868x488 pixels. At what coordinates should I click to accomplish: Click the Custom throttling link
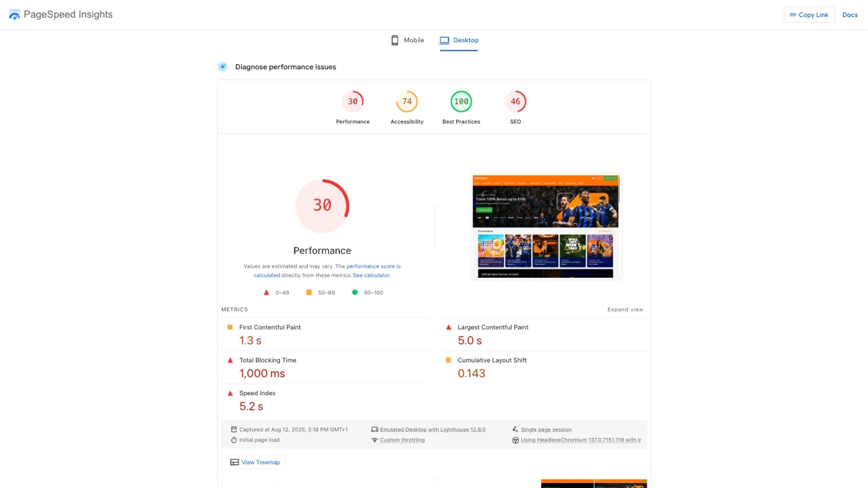click(x=402, y=440)
